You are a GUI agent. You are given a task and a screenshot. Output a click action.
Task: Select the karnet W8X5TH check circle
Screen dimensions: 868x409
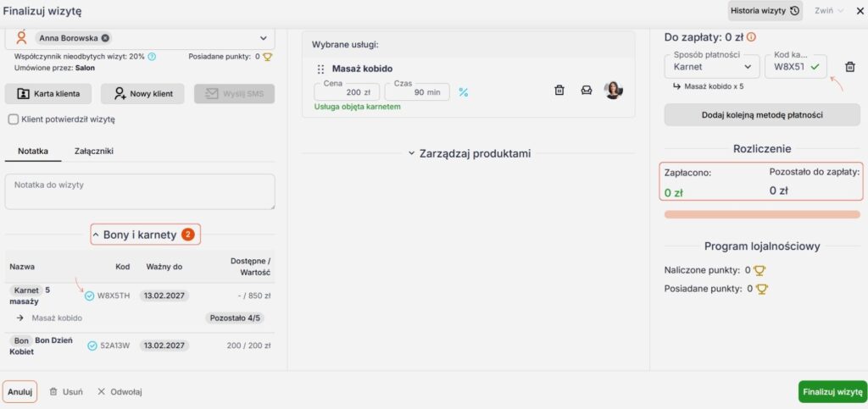tap(90, 296)
